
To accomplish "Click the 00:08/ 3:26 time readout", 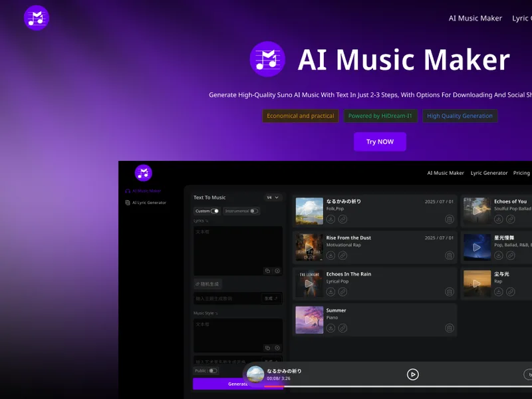I will [x=278, y=378].
